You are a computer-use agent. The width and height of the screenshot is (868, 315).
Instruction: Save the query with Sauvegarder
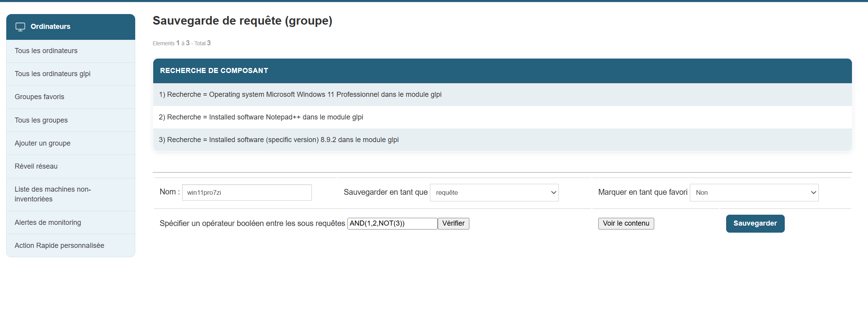(755, 223)
